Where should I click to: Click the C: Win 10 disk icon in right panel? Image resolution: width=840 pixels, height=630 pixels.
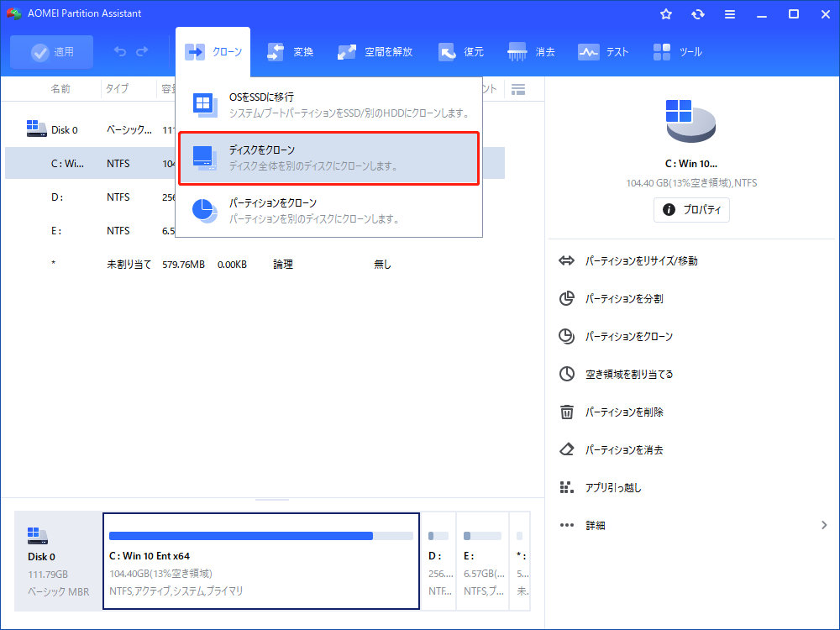point(690,120)
